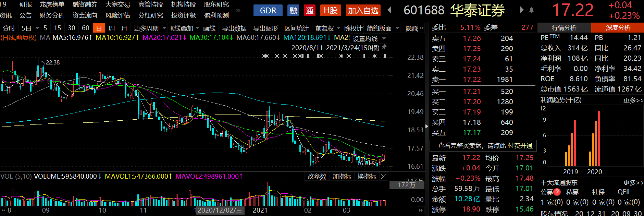Screen dimensions: 644x216
Task: Switch to 周 weekly K-line
Action: point(111,28)
